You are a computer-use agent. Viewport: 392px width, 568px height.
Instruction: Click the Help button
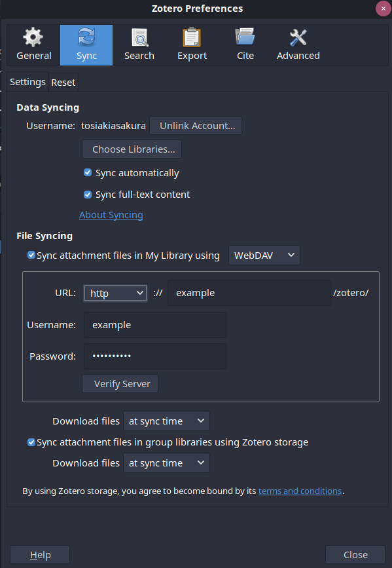click(40, 555)
